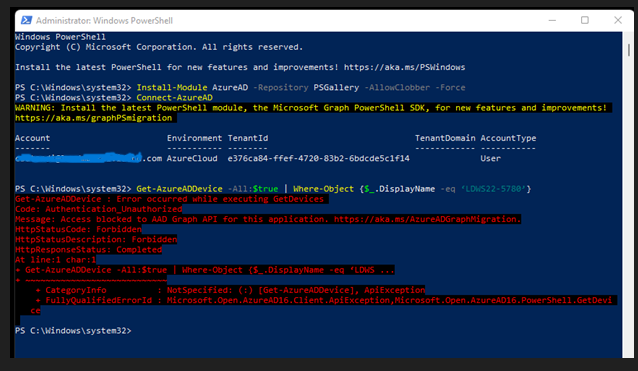This screenshot has height=371, width=638.
Task: Maximize the Windows PowerShell window
Action: tap(585, 20)
